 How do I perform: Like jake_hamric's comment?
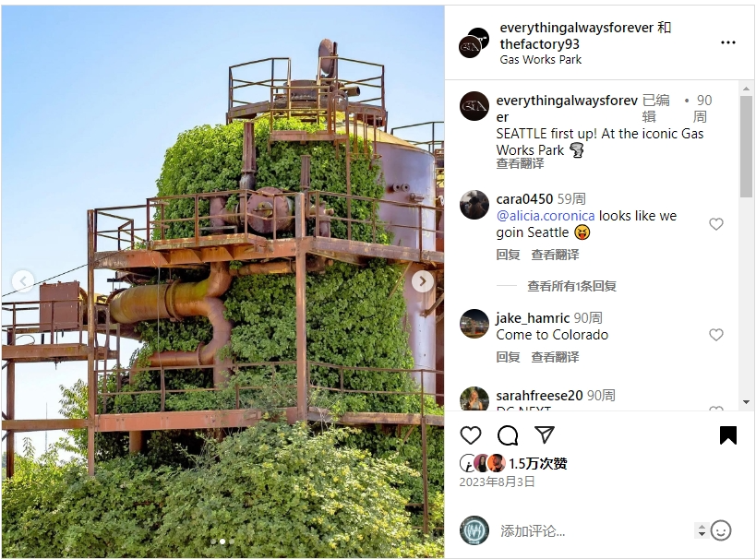[x=716, y=335]
